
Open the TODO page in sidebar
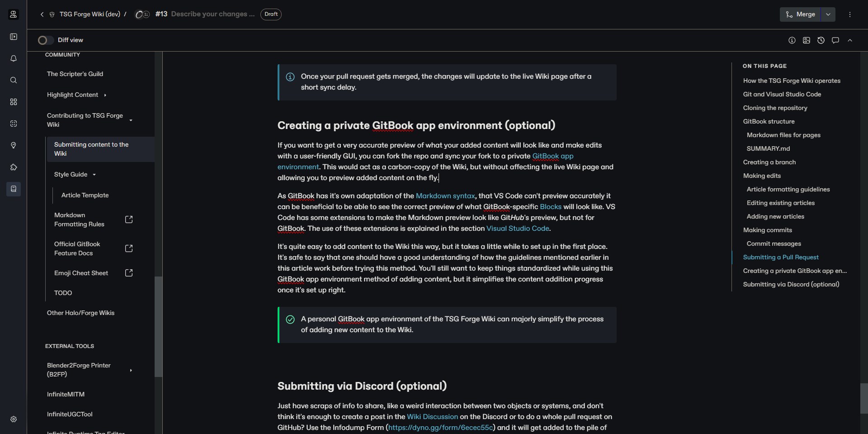point(63,293)
